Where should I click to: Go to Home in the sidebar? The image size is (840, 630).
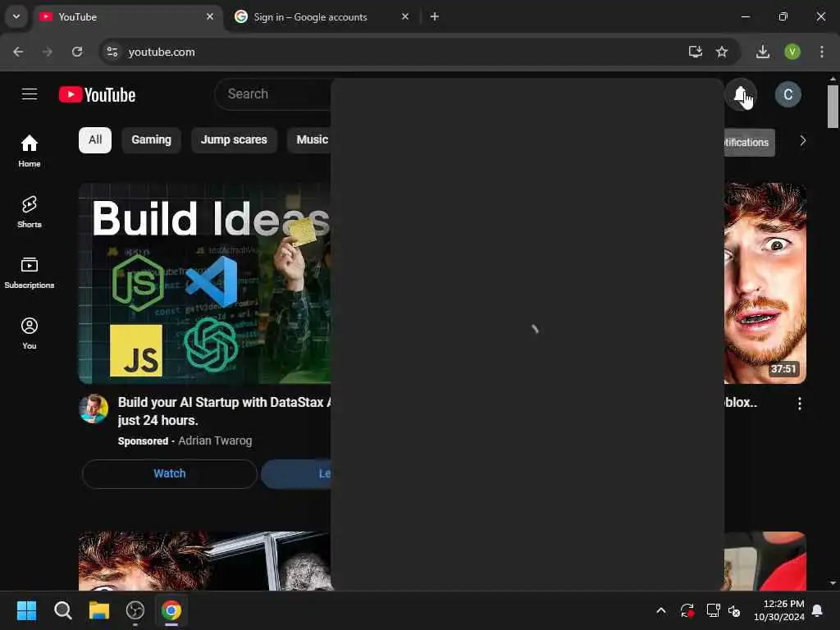(x=30, y=151)
